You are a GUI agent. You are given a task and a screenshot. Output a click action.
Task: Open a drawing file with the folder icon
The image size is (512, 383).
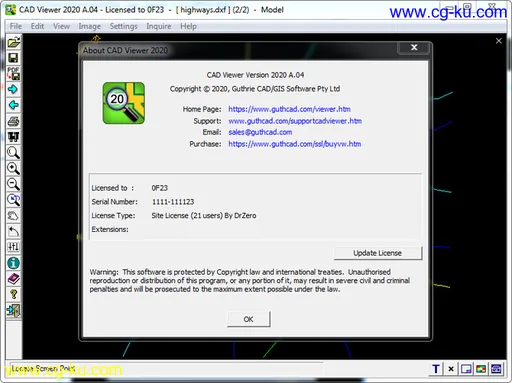pos(13,42)
